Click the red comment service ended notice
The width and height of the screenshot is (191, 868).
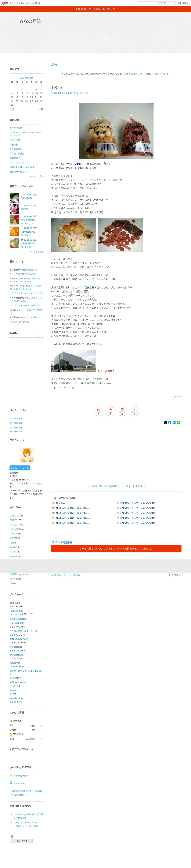[x=116, y=549]
